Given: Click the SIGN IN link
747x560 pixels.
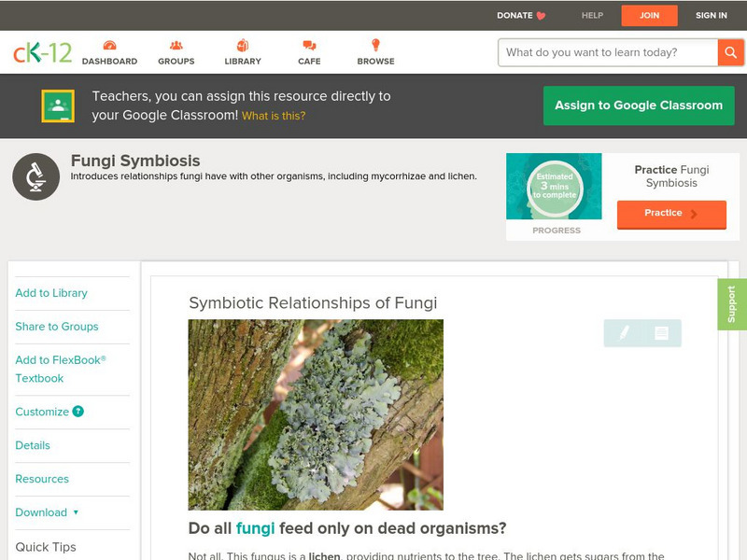Looking at the screenshot, I should coord(712,16).
